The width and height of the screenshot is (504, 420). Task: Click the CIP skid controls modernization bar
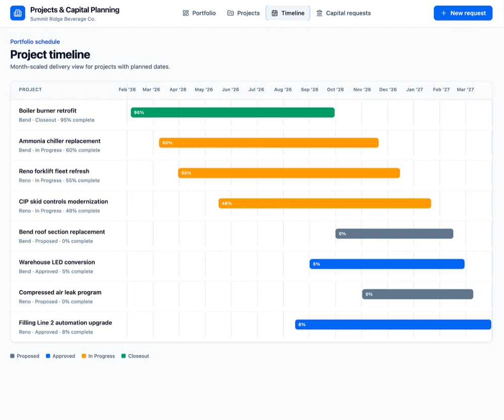pos(325,203)
